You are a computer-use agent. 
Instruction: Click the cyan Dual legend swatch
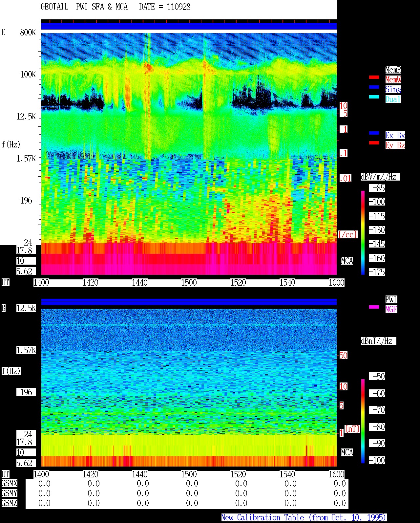pos(374,97)
